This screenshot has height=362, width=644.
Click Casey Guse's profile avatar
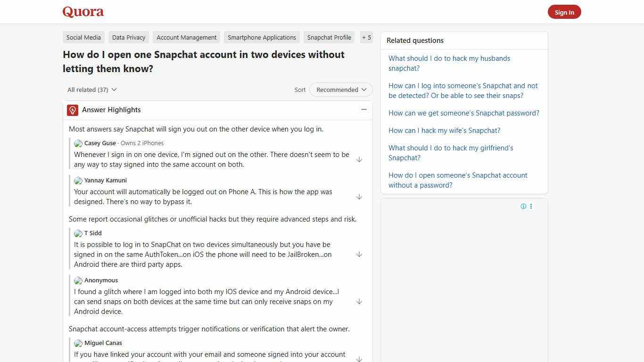(x=78, y=143)
